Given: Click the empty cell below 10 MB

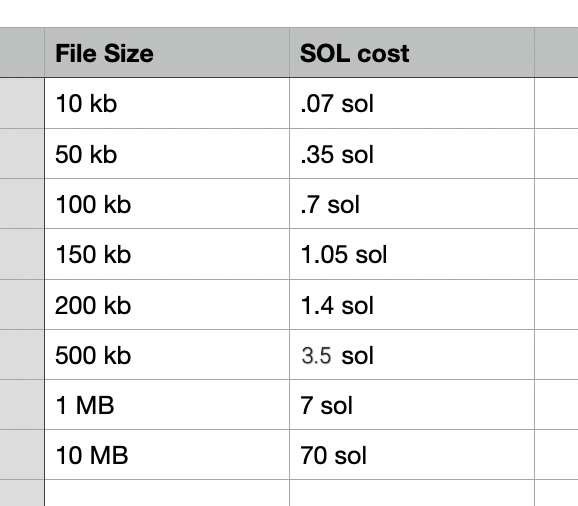Looking at the screenshot, I should tap(167, 493).
